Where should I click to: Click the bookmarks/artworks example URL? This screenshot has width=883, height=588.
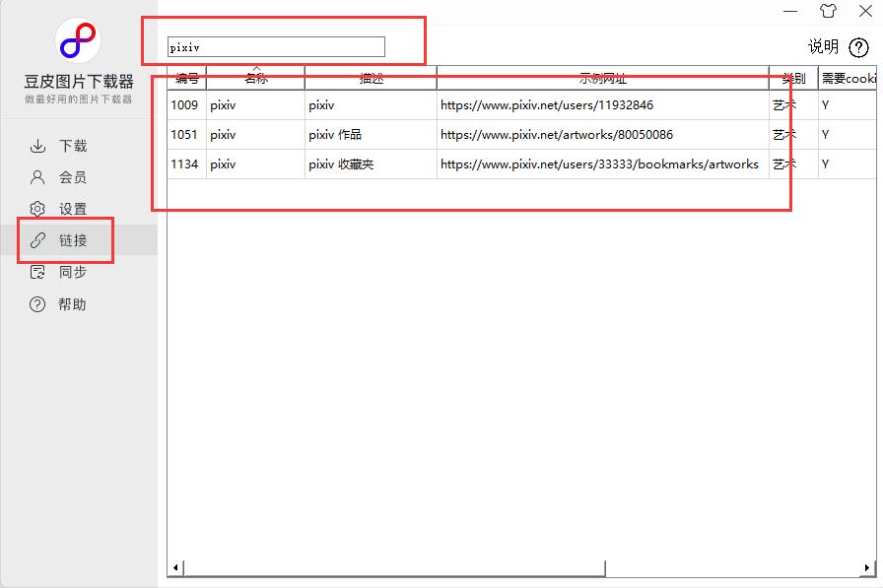coord(599,164)
